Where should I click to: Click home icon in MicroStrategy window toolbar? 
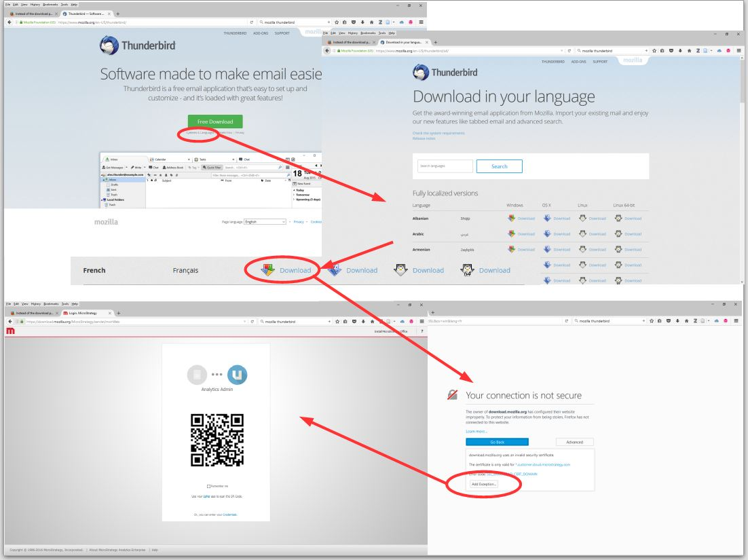[372, 322]
